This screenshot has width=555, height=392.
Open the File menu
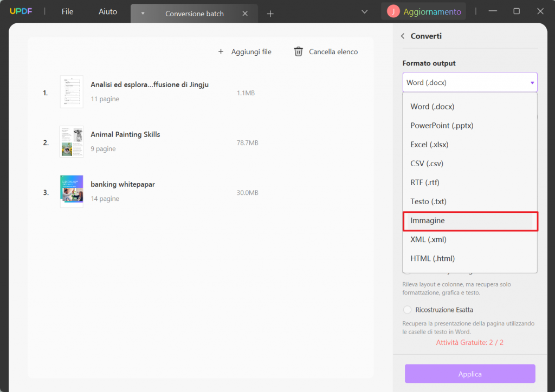[67, 11]
